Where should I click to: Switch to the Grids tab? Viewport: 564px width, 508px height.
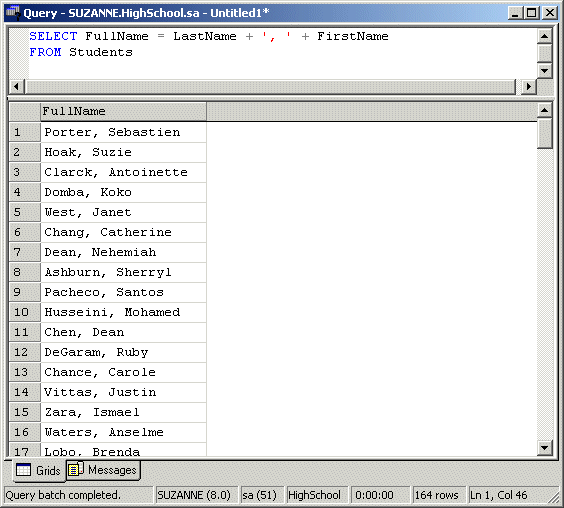(x=39, y=470)
